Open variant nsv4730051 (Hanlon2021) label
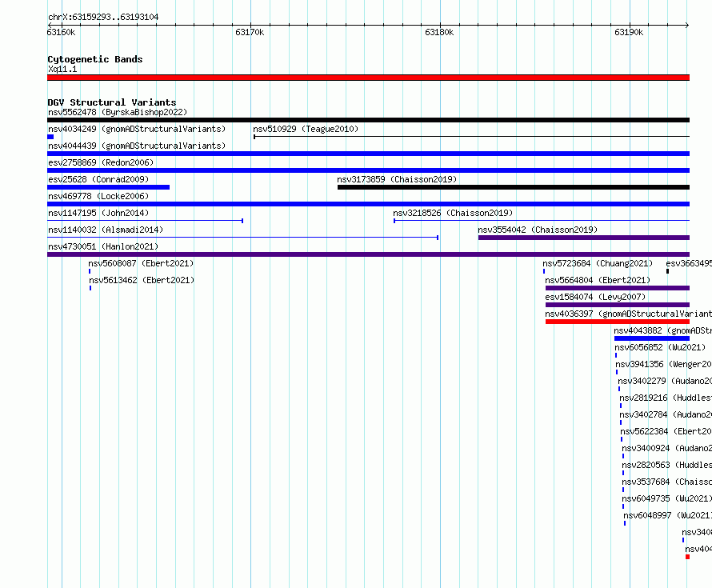712x588 pixels. coord(103,246)
